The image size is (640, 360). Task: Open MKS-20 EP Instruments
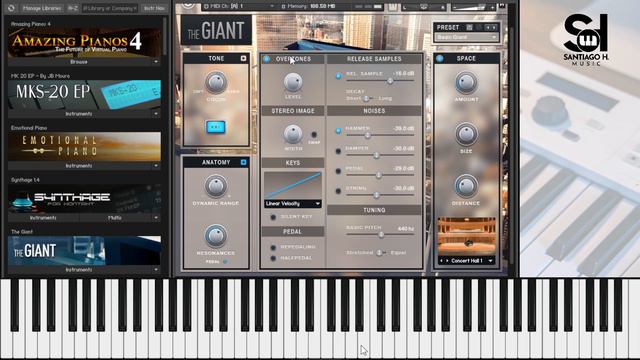click(x=79, y=114)
